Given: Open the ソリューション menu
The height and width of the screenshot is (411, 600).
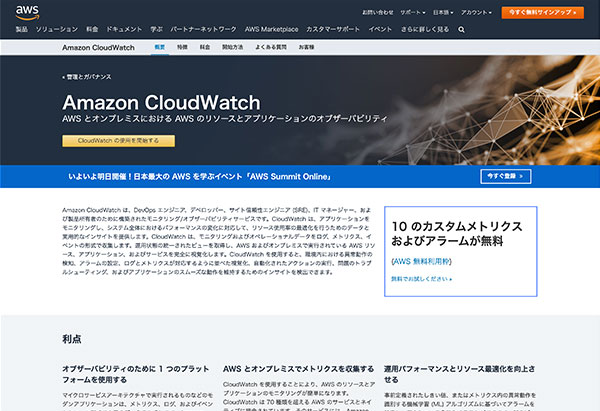Looking at the screenshot, I should tap(57, 29).
